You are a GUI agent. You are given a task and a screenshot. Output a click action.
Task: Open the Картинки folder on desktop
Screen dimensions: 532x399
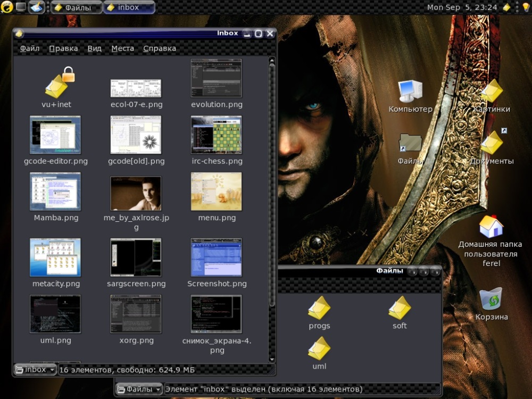click(x=491, y=91)
